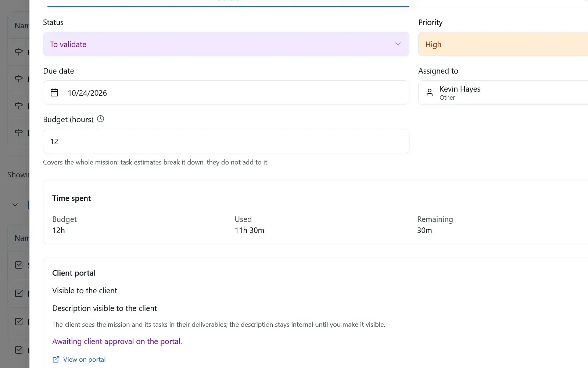
Task: Click the calendar icon in Due date
Action: point(54,92)
